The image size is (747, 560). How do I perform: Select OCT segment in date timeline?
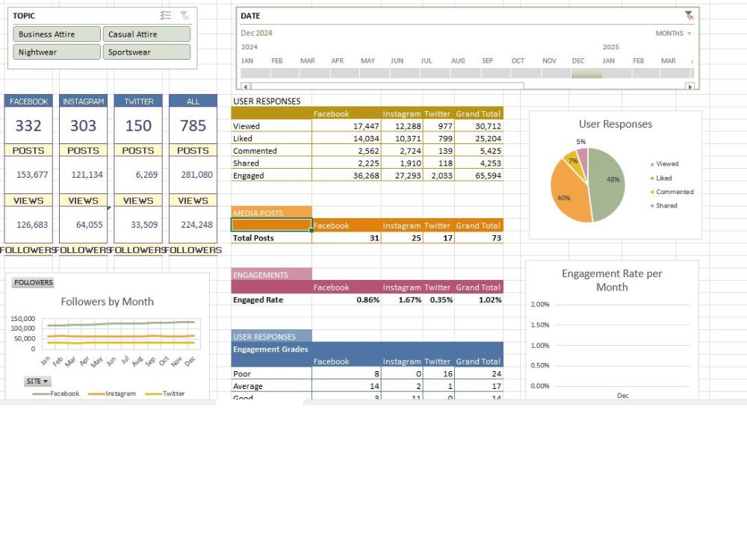(x=525, y=73)
